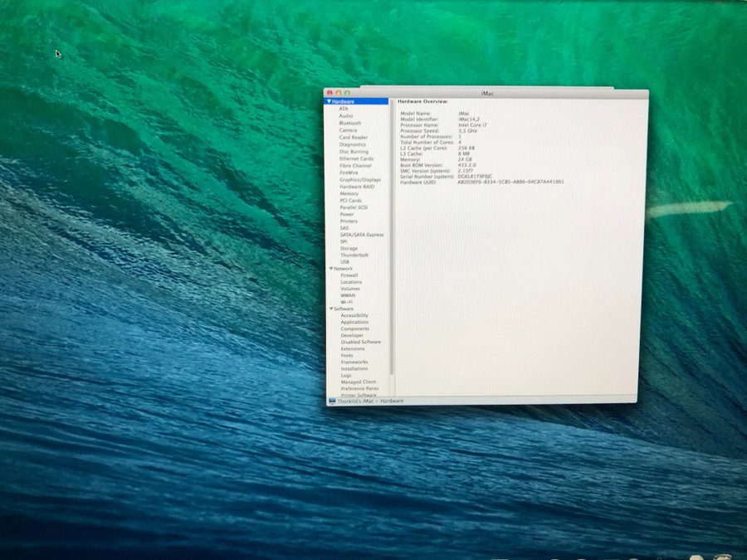Image resolution: width=747 pixels, height=560 pixels.
Task: Click the L2 Cache value 256 KB
Action: coord(466,148)
